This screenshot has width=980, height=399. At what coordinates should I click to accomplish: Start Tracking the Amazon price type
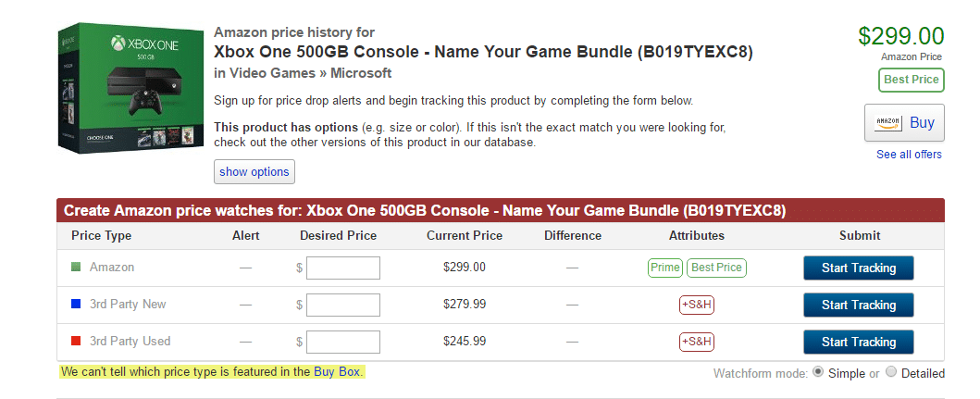(x=858, y=268)
